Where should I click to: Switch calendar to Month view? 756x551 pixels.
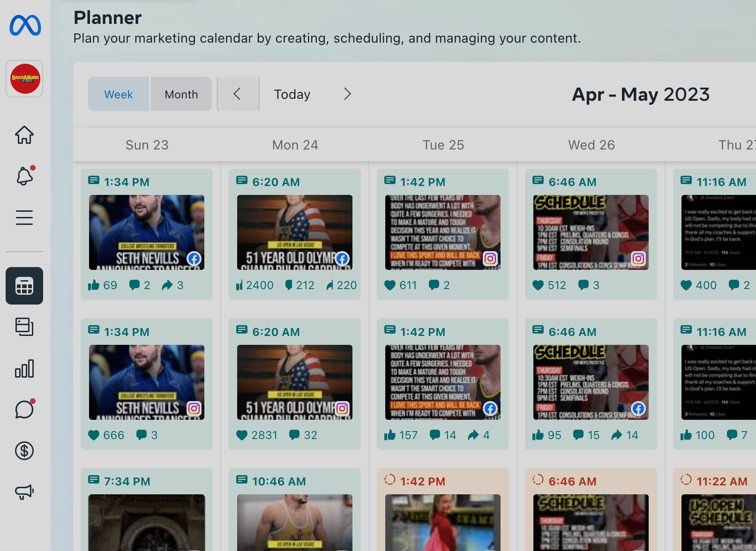pyautogui.click(x=181, y=94)
